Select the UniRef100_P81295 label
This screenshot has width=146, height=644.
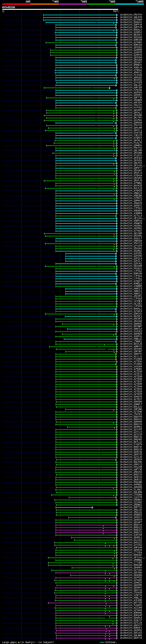[131, 467]
